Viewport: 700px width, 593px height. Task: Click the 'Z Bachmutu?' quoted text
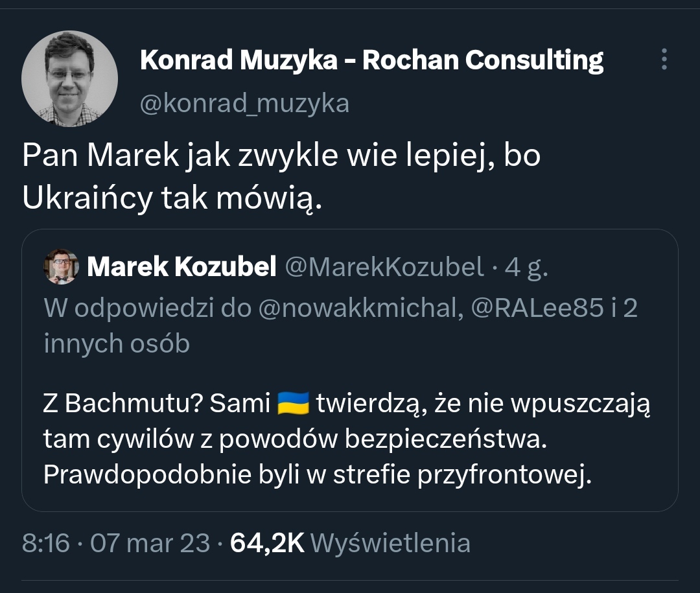tap(123, 403)
